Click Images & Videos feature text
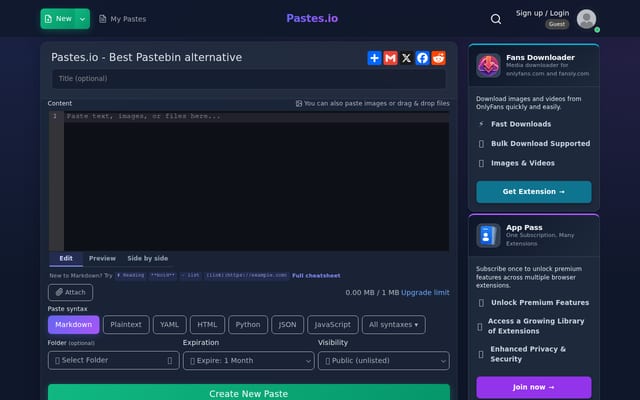Viewport: 640px width, 400px height. coord(523,163)
